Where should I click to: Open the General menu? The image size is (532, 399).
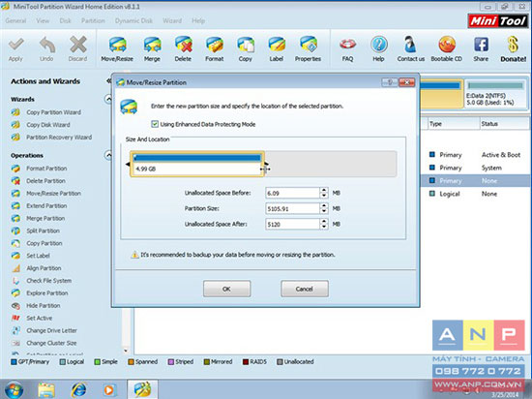[x=15, y=20]
